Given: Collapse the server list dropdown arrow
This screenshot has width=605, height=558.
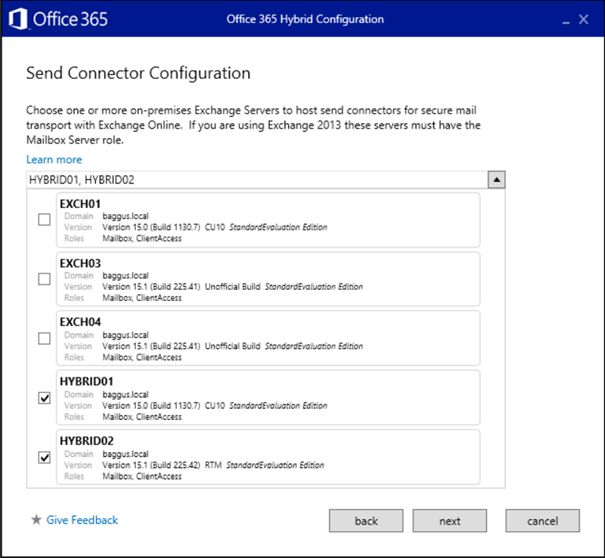Looking at the screenshot, I should 496,179.
